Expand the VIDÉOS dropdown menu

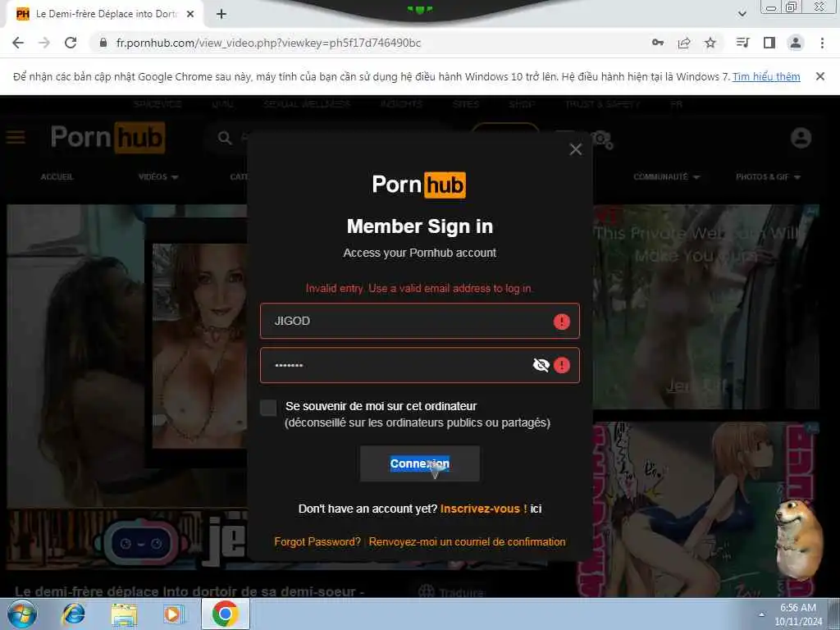tap(158, 177)
